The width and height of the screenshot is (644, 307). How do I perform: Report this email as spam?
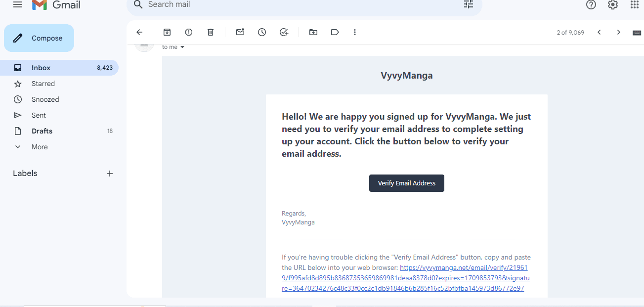click(189, 32)
